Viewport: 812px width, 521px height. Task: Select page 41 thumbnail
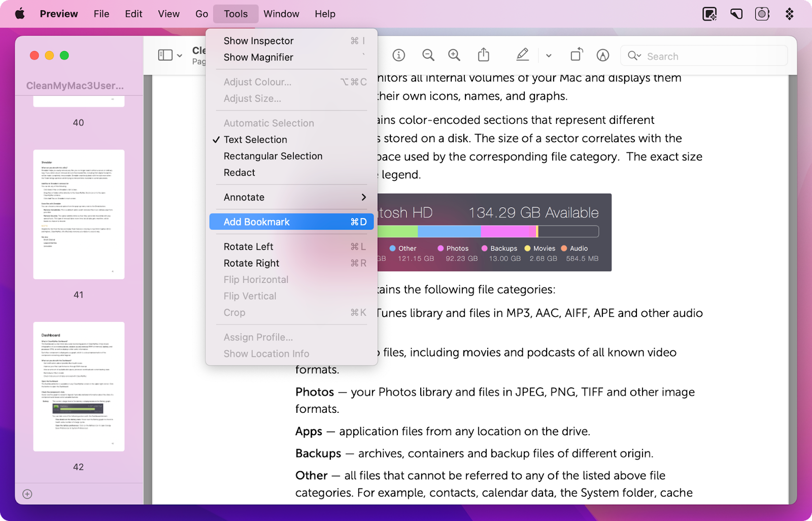click(x=79, y=214)
